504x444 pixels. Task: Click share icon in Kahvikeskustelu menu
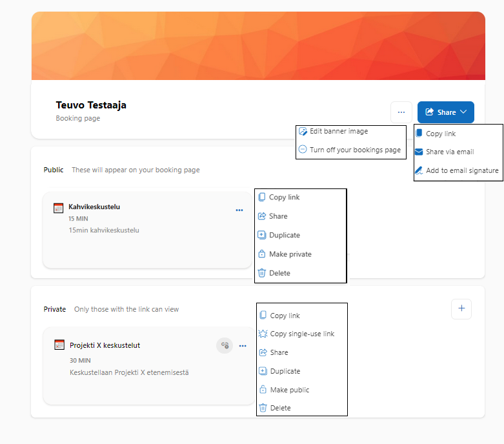pyautogui.click(x=262, y=216)
